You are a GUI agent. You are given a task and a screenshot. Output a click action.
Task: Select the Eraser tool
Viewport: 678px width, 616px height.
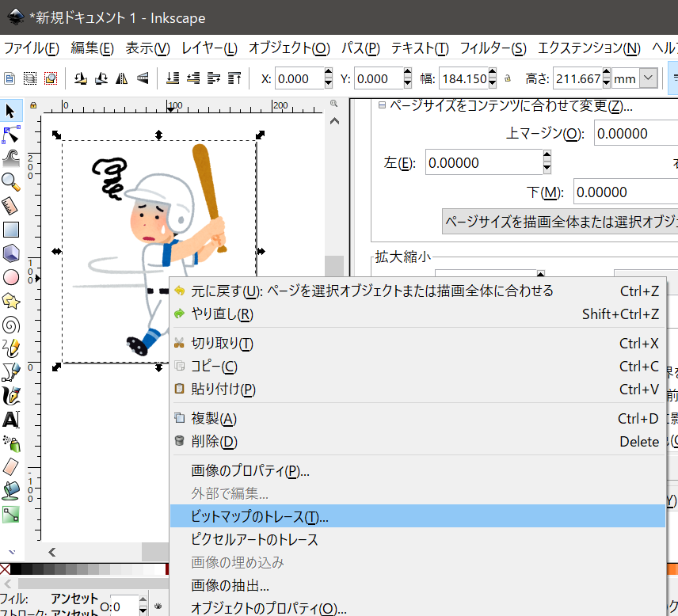pyautogui.click(x=10, y=467)
